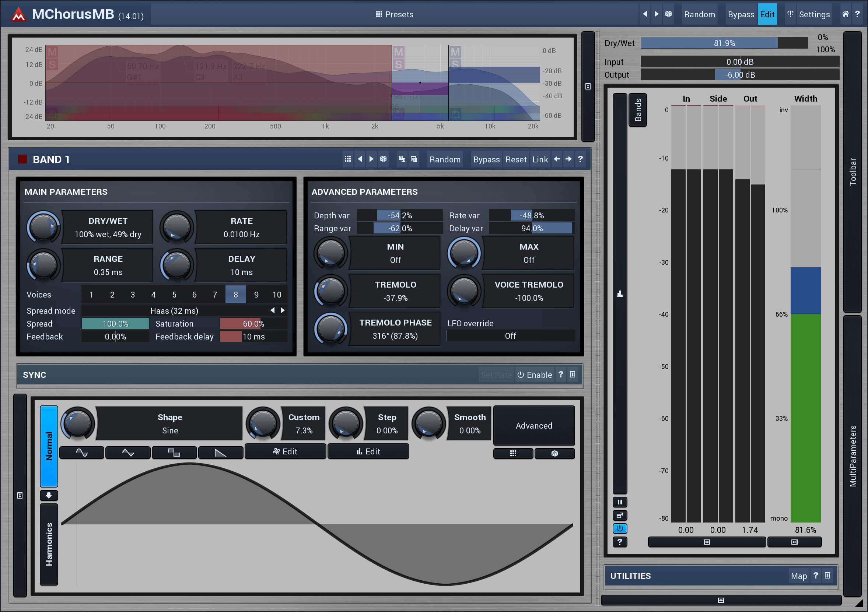The image size is (868, 612).
Task: Pause the meters
Action: click(x=620, y=502)
